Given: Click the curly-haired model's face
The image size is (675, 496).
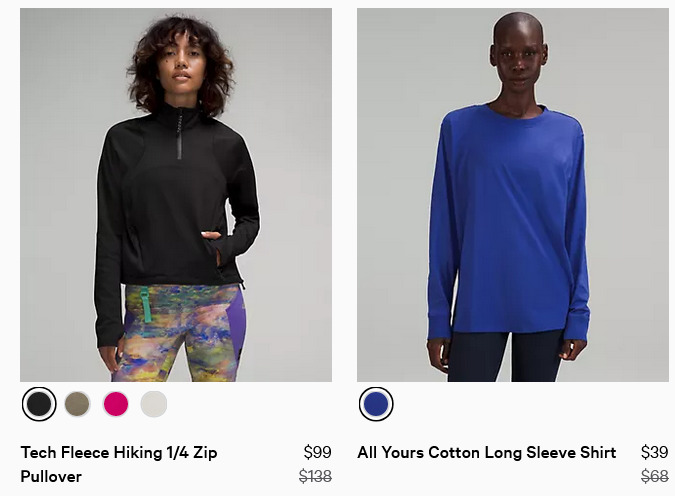Looking at the screenshot, I should pyautogui.click(x=181, y=69).
